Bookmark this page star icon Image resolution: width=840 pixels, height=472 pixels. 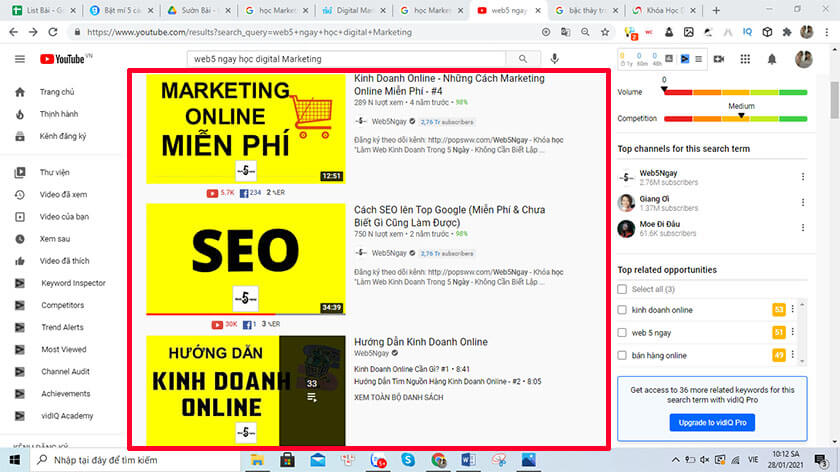tap(605, 32)
